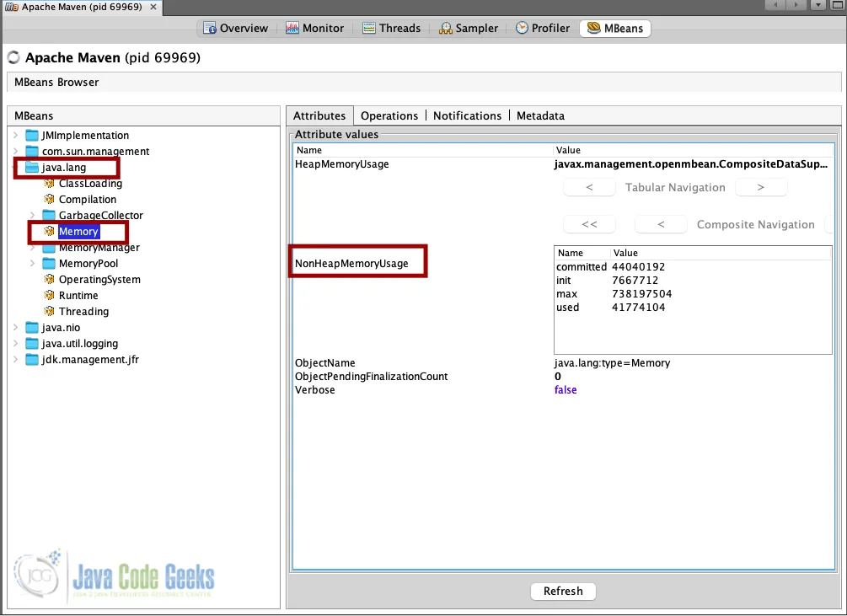Open the document tab list dropdown
This screenshot has width=847, height=616.
818,5
